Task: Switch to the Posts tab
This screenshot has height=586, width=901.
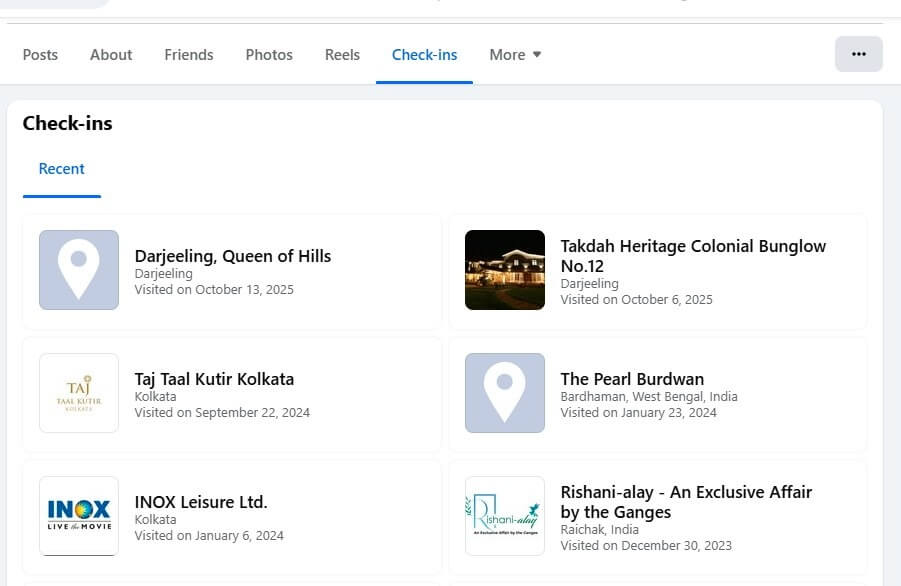Action: (x=40, y=55)
